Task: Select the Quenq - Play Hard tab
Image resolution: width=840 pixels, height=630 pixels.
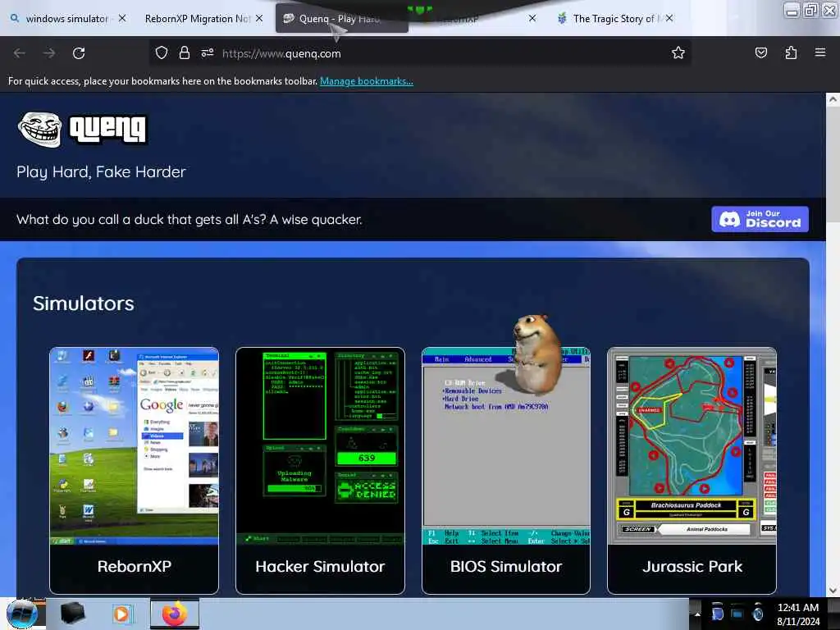Action: pyautogui.click(x=341, y=19)
